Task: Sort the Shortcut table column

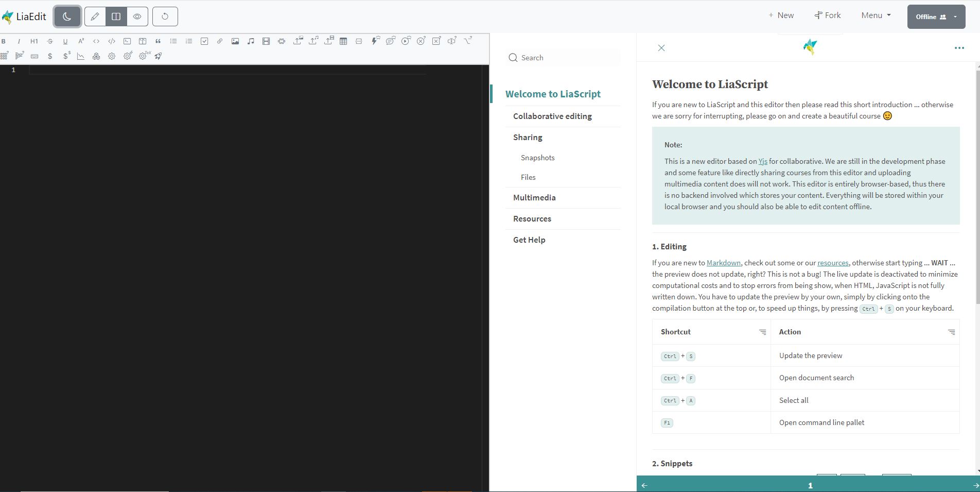Action: [762, 332]
